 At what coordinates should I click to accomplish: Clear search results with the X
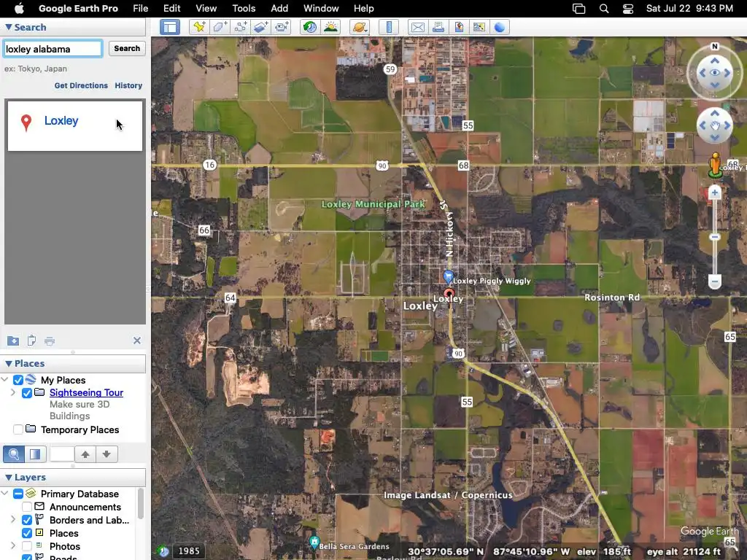coord(137,341)
